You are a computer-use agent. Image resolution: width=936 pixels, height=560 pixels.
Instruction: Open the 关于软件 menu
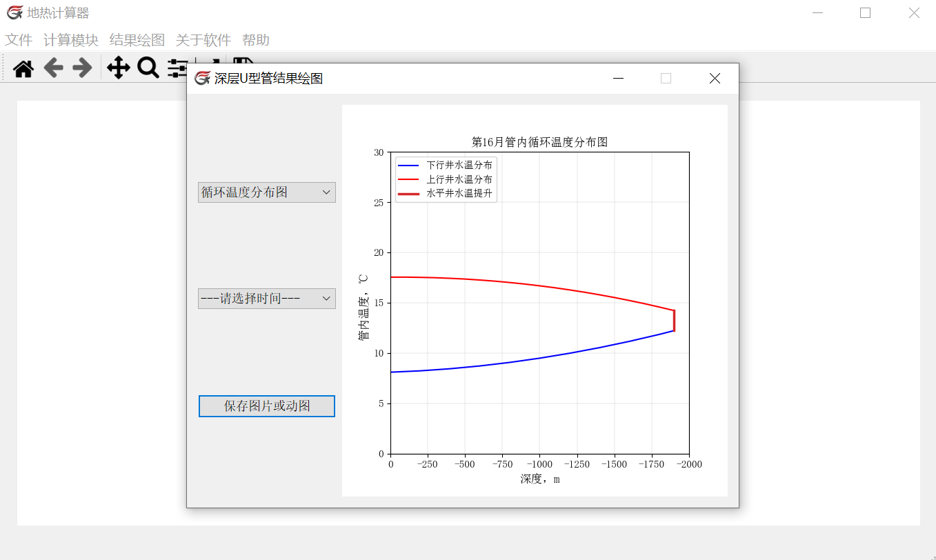pyautogui.click(x=203, y=40)
